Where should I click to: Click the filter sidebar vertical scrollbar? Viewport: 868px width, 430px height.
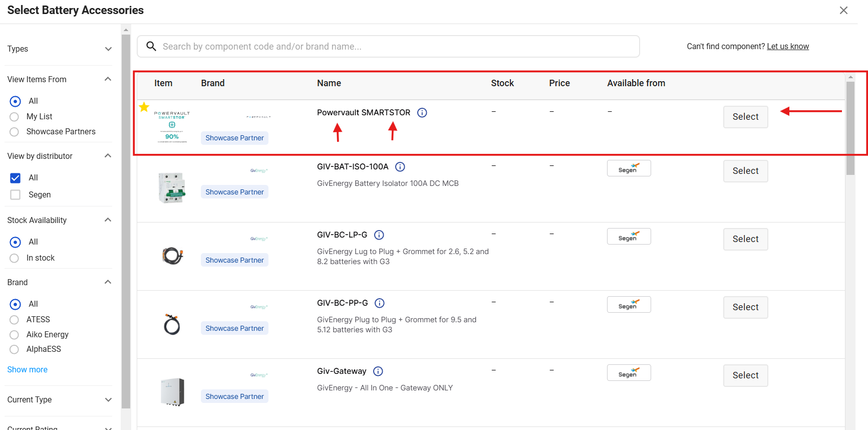point(126,221)
